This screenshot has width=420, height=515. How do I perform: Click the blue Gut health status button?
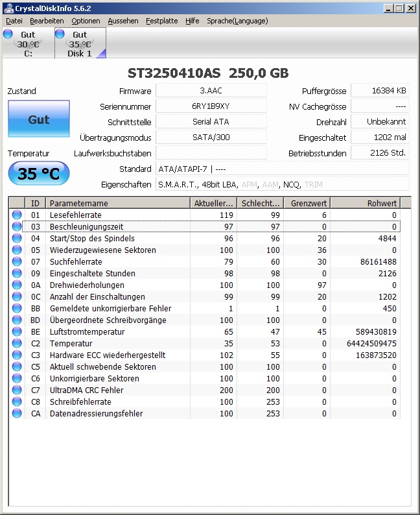pyautogui.click(x=39, y=119)
